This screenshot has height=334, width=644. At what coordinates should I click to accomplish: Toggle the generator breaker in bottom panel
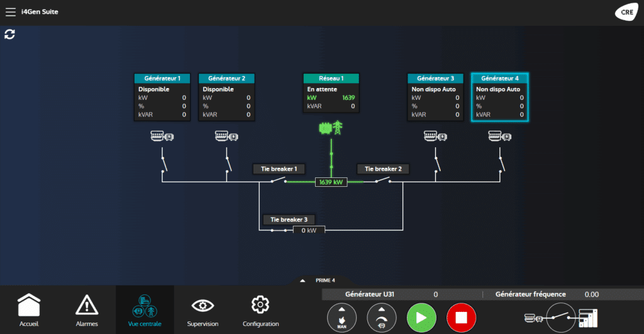560,316
